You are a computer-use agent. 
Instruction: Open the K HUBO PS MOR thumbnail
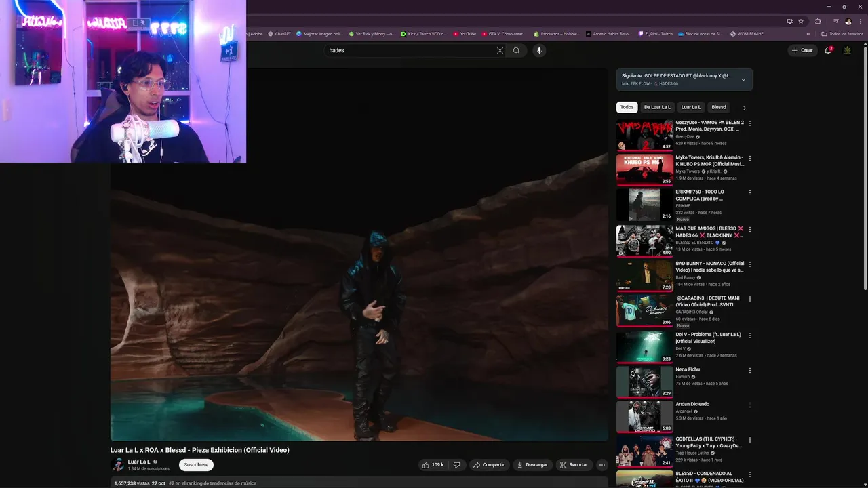pyautogui.click(x=644, y=169)
